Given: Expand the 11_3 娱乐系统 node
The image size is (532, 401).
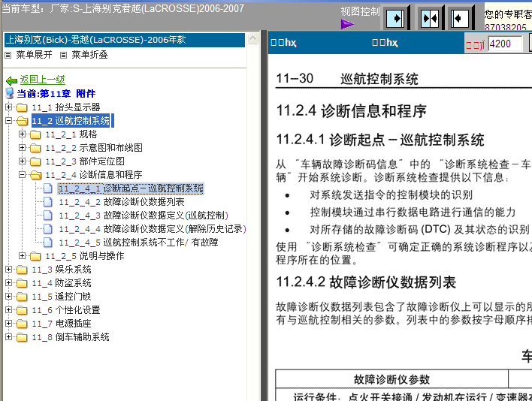Looking at the screenshot, I should pyautogui.click(x=9, y=269).
